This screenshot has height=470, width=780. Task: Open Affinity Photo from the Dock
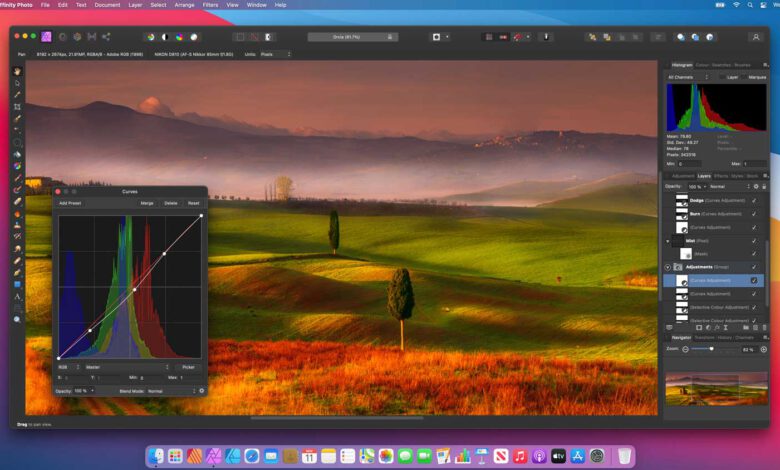tap(213, 456)
